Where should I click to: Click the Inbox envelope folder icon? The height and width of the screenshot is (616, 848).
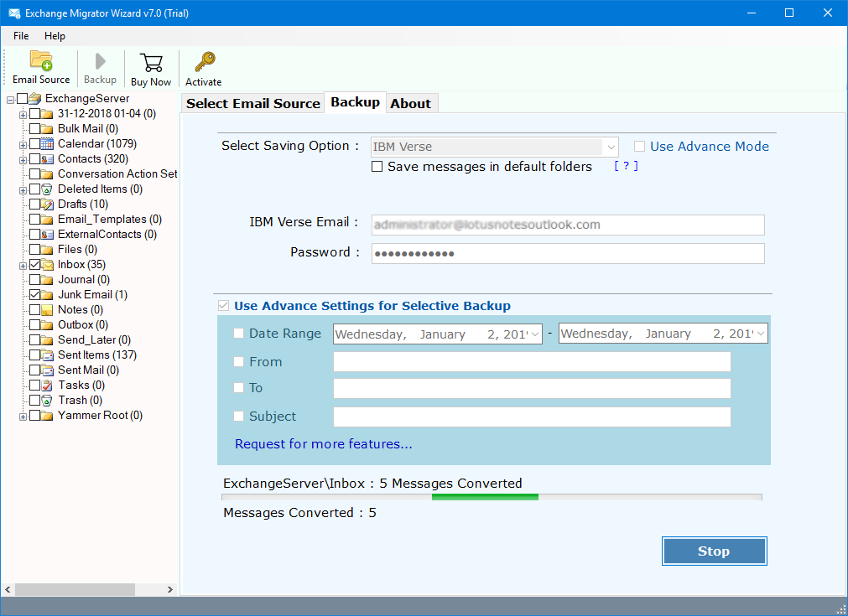tap(48, 265)
